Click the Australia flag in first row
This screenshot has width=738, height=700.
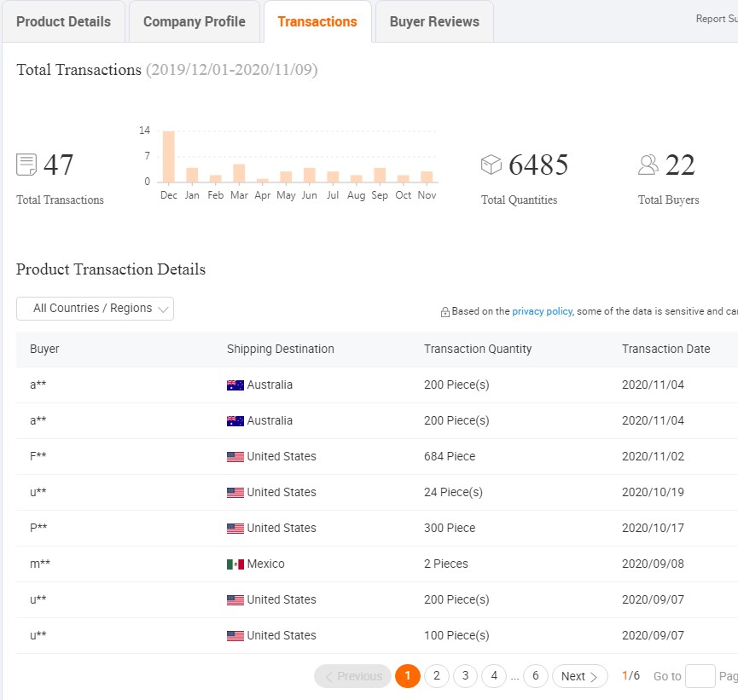235,385
